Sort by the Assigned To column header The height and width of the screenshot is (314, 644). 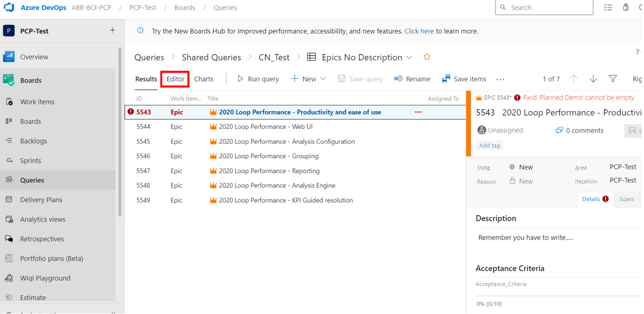point(443,99)
